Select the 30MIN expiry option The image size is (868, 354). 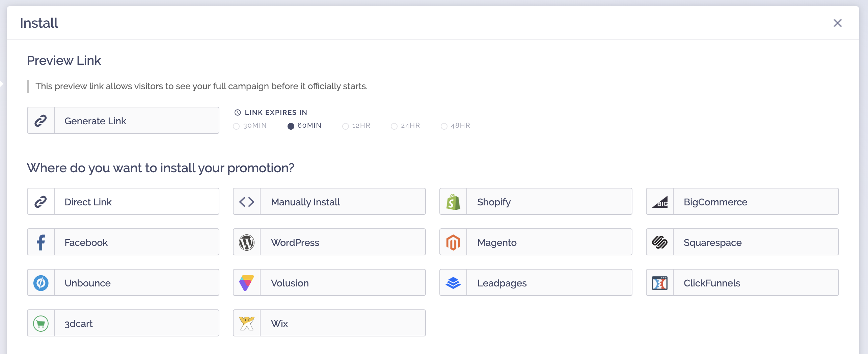[250, 126]
